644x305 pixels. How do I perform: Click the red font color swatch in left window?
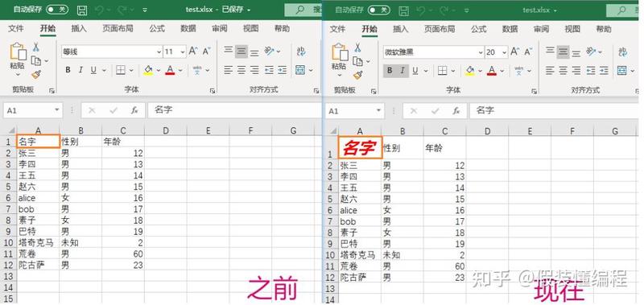point(170,70)
